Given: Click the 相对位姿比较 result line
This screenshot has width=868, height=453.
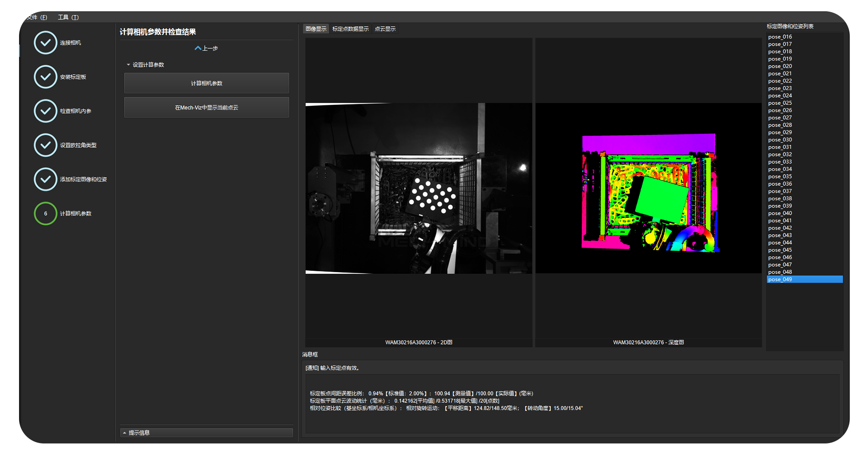Looking at the screenshot, I should [x=446, y=408].
